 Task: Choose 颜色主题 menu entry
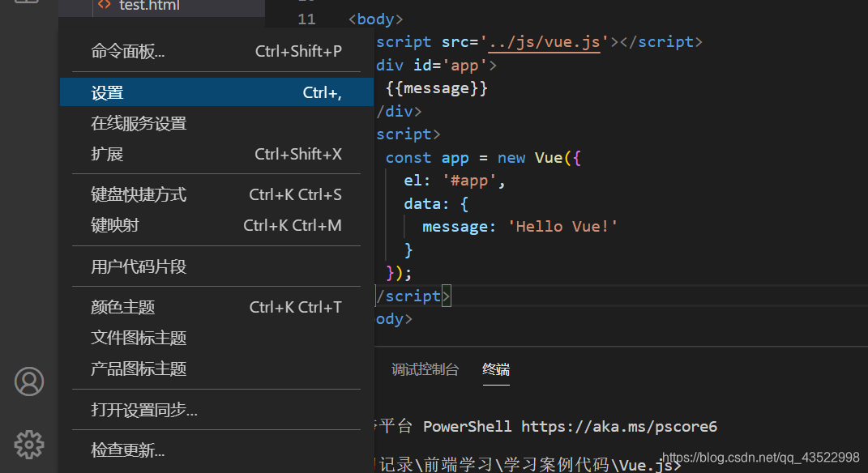click(x=216, y=307)
